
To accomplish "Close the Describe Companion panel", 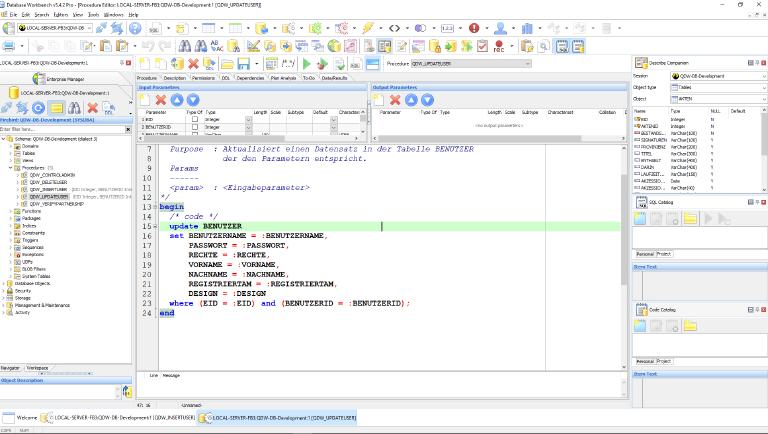I will (x=764, y=63).
